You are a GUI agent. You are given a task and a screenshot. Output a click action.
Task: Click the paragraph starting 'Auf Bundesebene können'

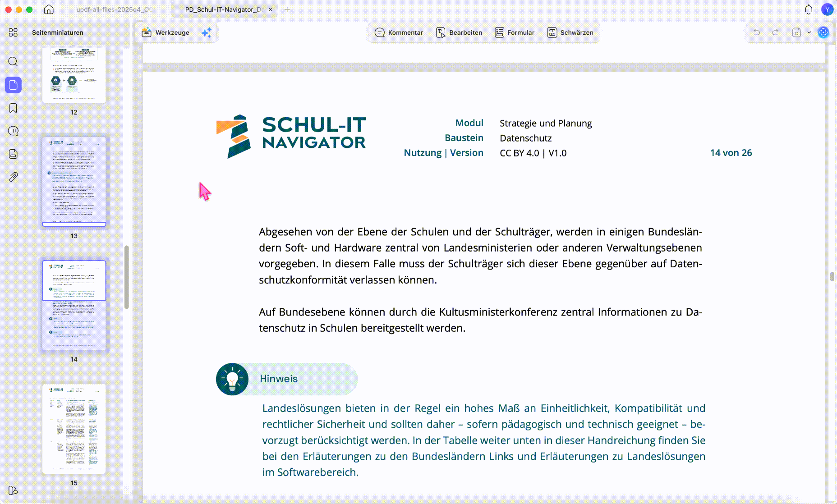click(x=480, y=320)
